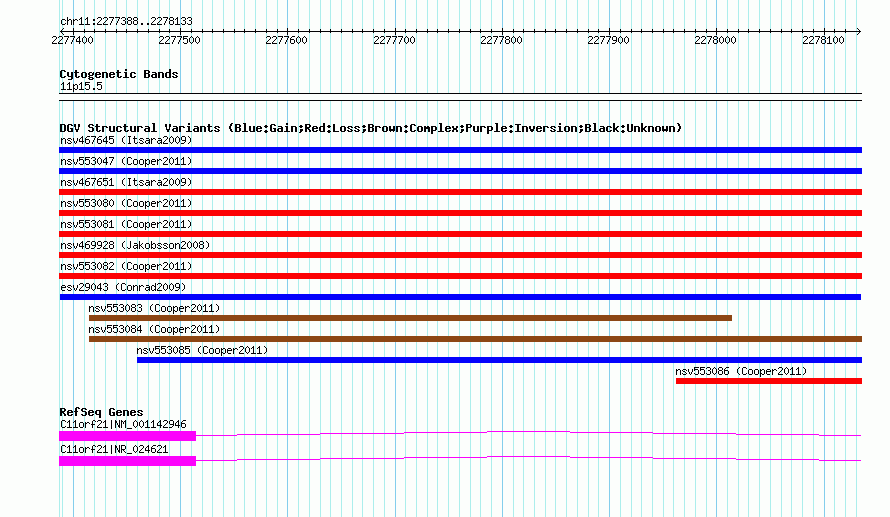Select the brown complex bar for nsv553084

coord(476,339)
